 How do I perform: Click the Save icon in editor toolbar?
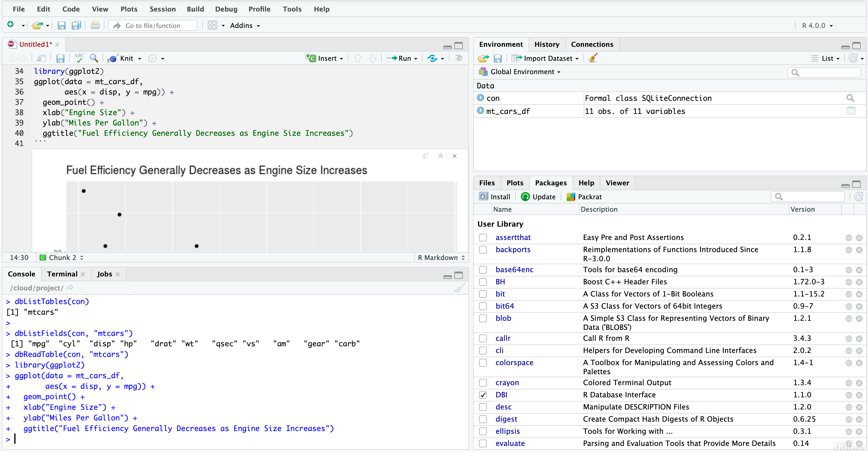click(60, 58)
